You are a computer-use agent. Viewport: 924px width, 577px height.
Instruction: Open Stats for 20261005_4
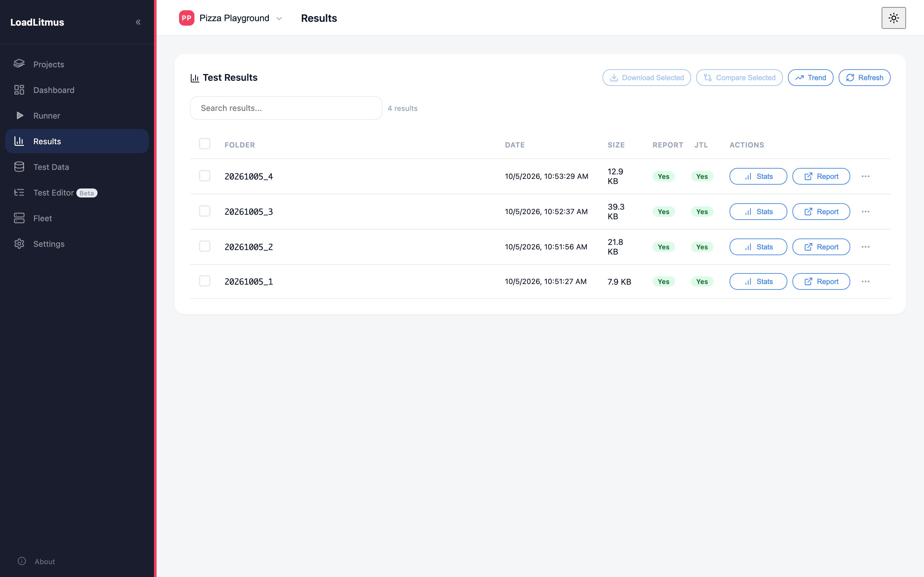(758, 176)
